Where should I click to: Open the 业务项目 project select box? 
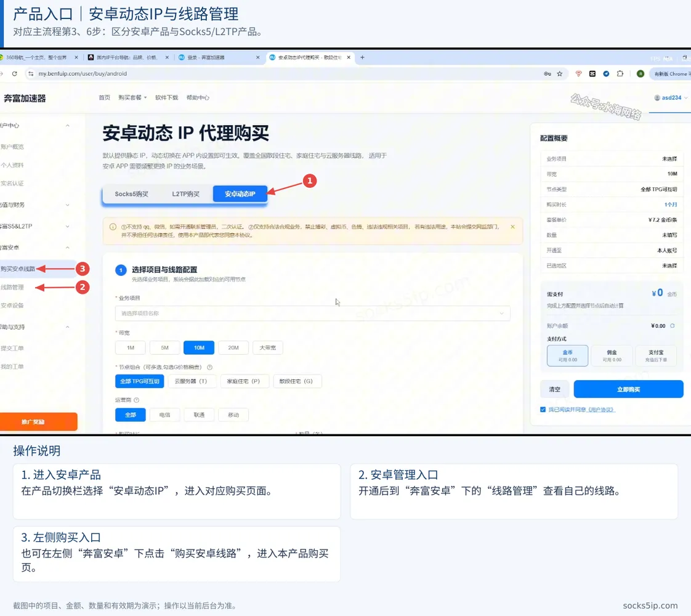tap(312, 314)
